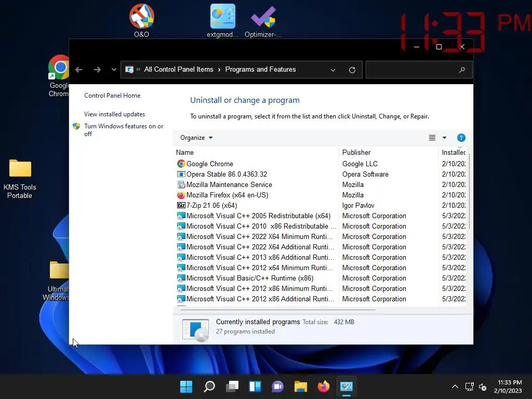The height and width of the screenshot is (399, 532).
Task: Click the 7-Zip icon in list
Action: click(x=181, y=205)
